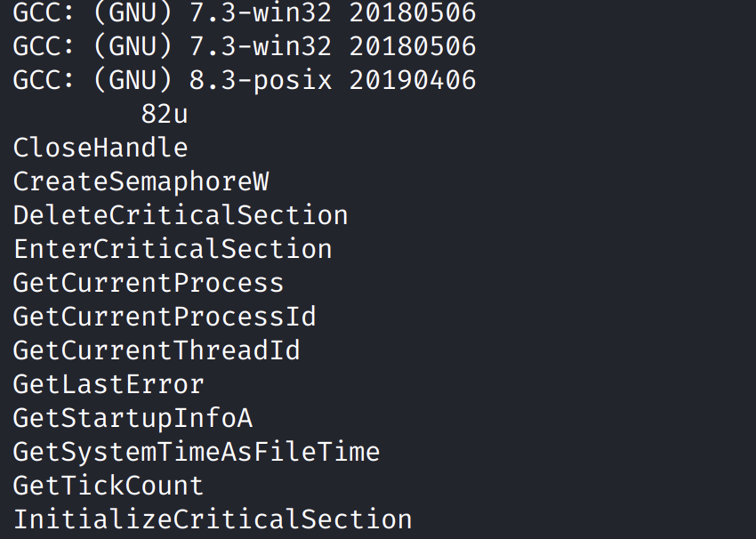The image size is (756, 539).
Task: Click on GetCurrentThreadId
Action: tap(157, 350)
